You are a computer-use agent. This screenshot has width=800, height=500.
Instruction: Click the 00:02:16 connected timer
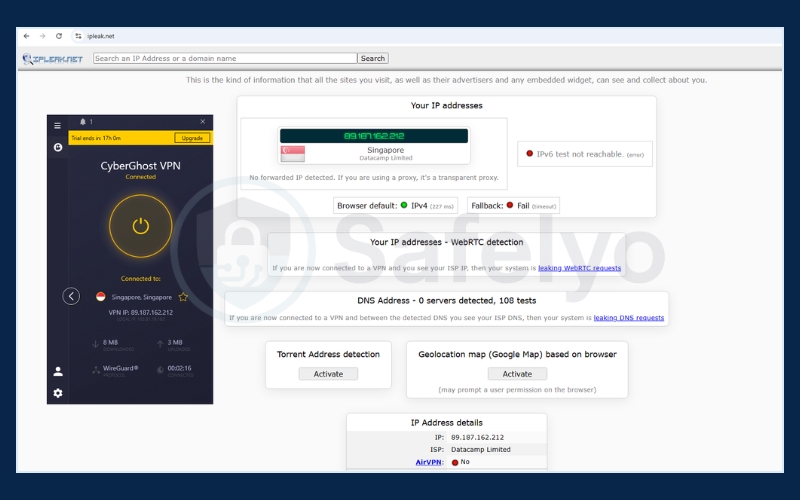[x=180, y=368]
